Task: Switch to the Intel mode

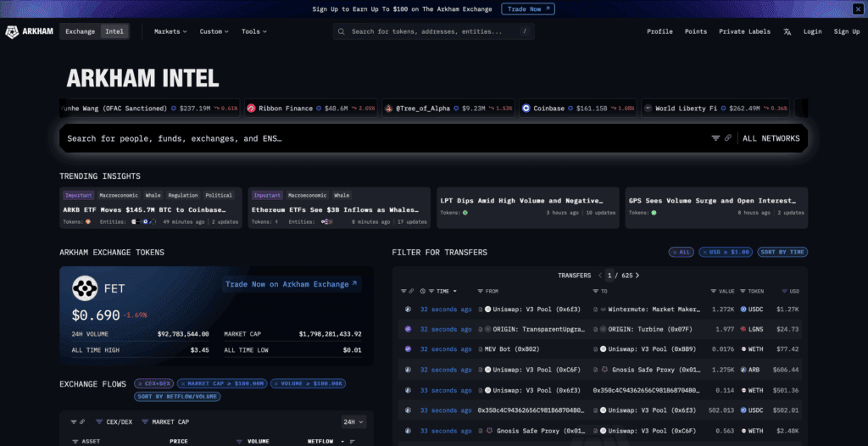Action: coord(114,31)
